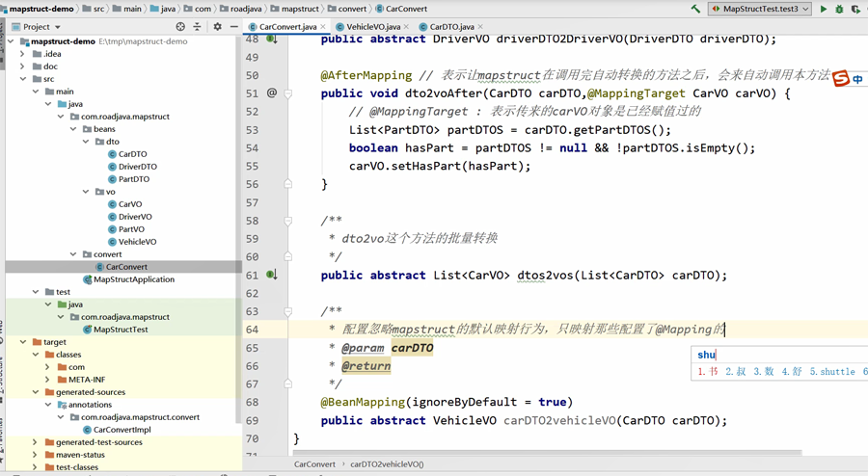This screenshot has height=476, width=868.
Task: Start debugging with the bug icon
Action: point(839,9)
